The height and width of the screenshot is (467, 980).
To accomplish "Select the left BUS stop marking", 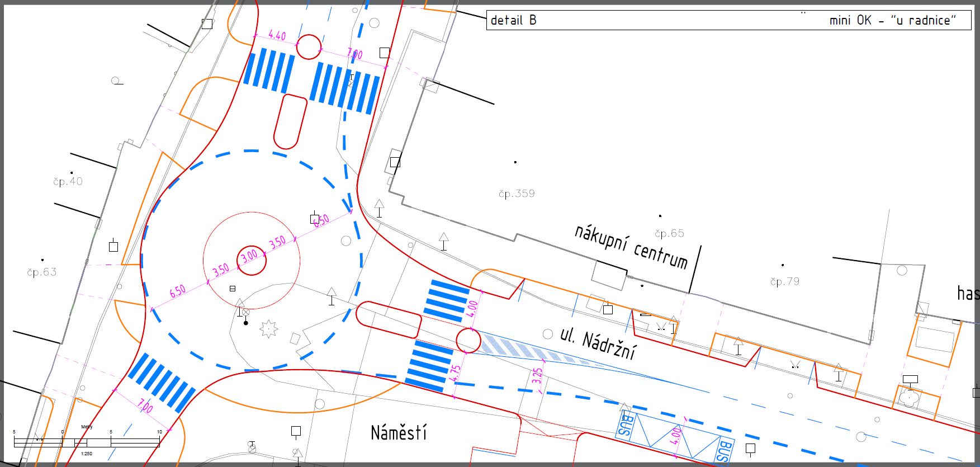I will click(x=626, y=425).
